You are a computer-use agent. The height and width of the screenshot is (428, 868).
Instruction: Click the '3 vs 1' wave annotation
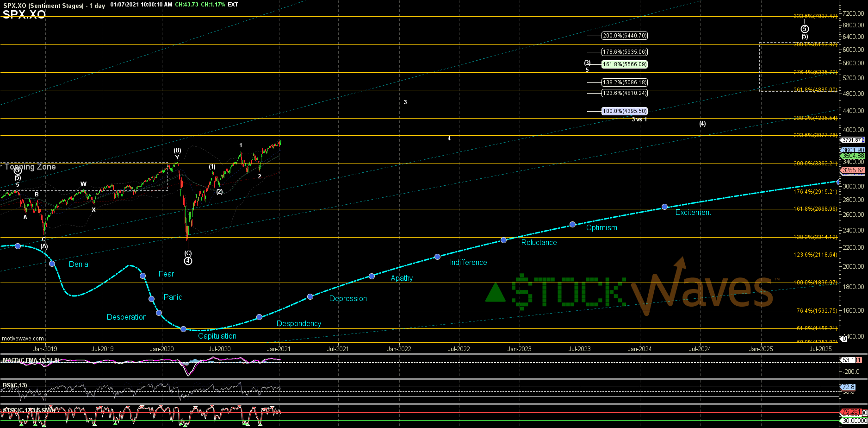click(639, 120)
